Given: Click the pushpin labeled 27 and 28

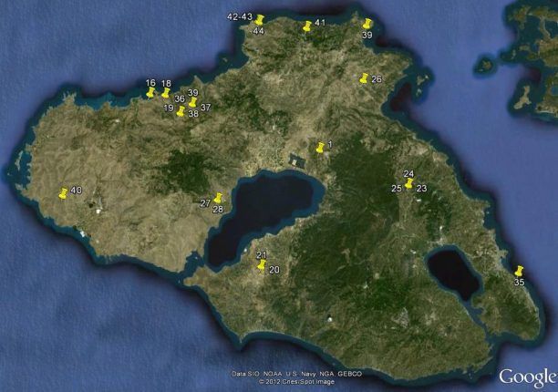Looking at the screenshot, I should pos(218,199).
